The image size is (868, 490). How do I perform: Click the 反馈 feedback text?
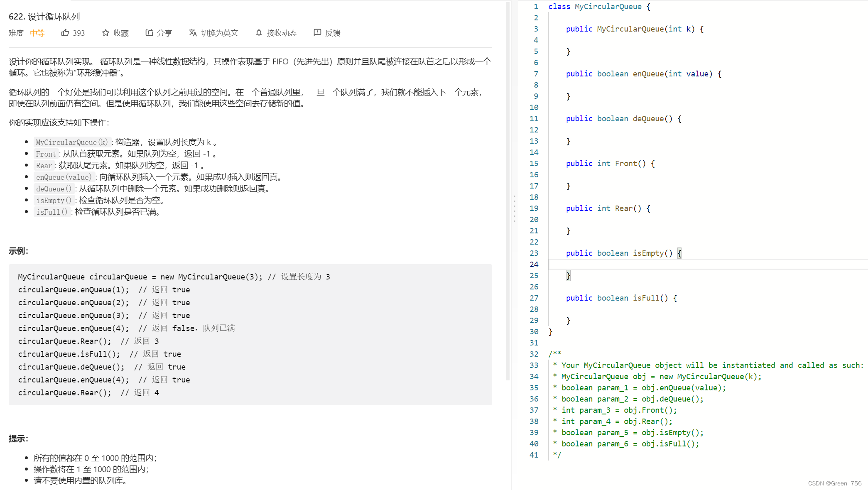[x=333, y=33]
